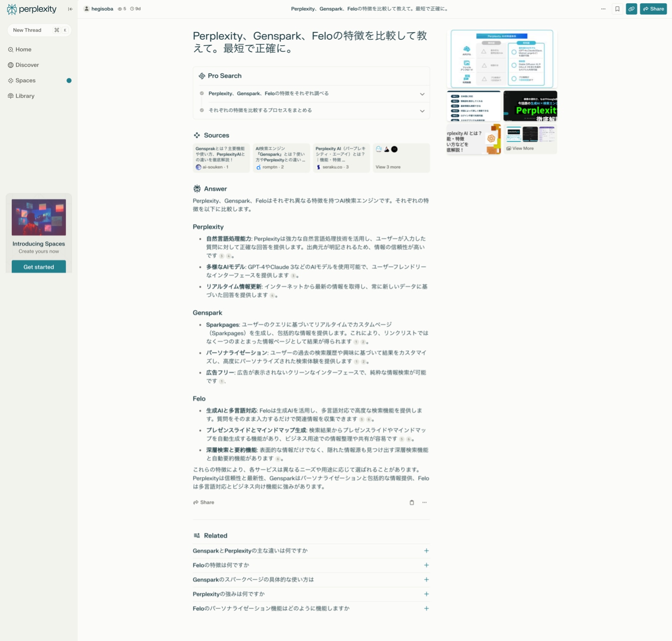672x641 pixels.
Task: Open Discover in the sidebar
Action: [x=23, y=65]
